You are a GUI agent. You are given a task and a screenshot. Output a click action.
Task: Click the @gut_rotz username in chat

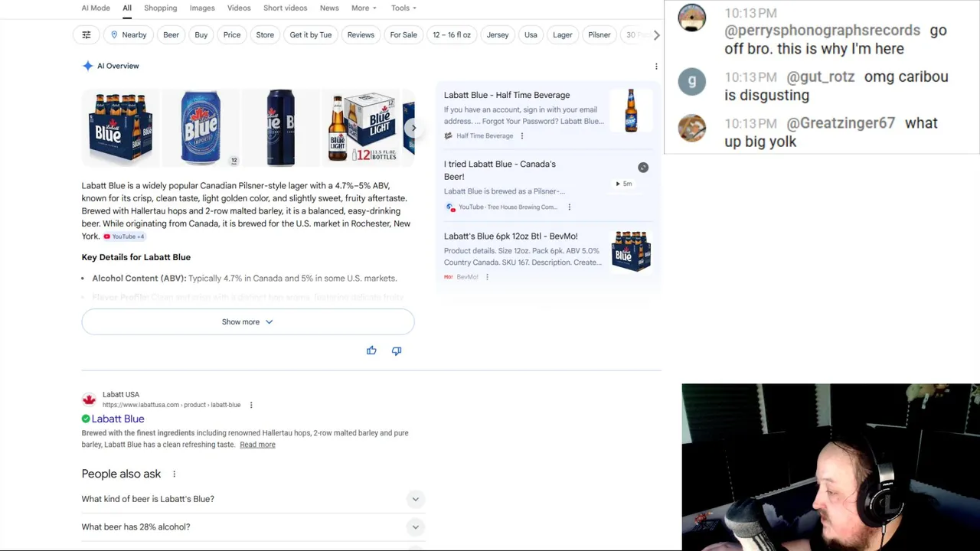click(x=821, y=77)
